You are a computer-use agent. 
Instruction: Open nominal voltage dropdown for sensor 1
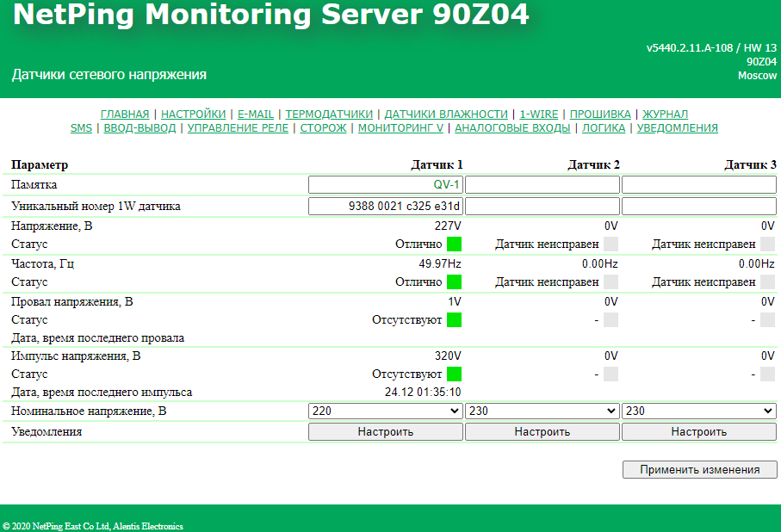(385, 411)
